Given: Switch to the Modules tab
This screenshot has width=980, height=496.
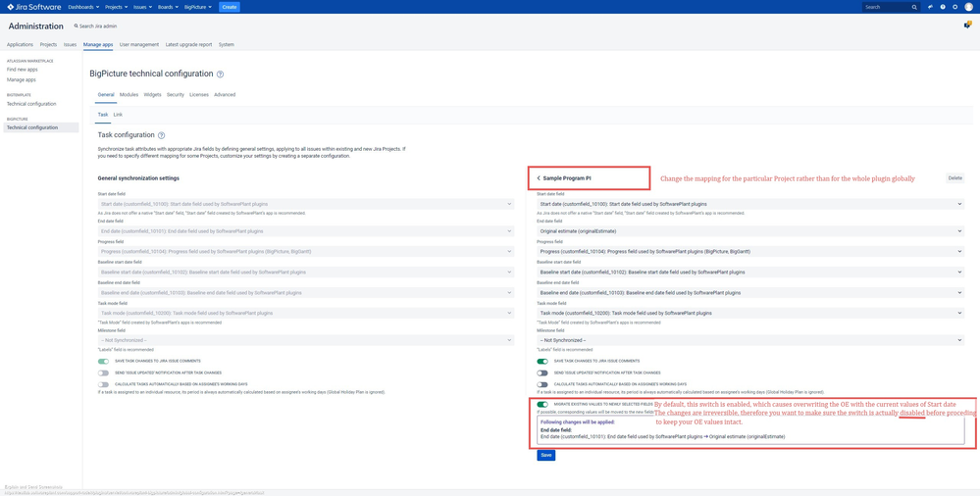Looking at the screenshot, I should click(129, 95).
